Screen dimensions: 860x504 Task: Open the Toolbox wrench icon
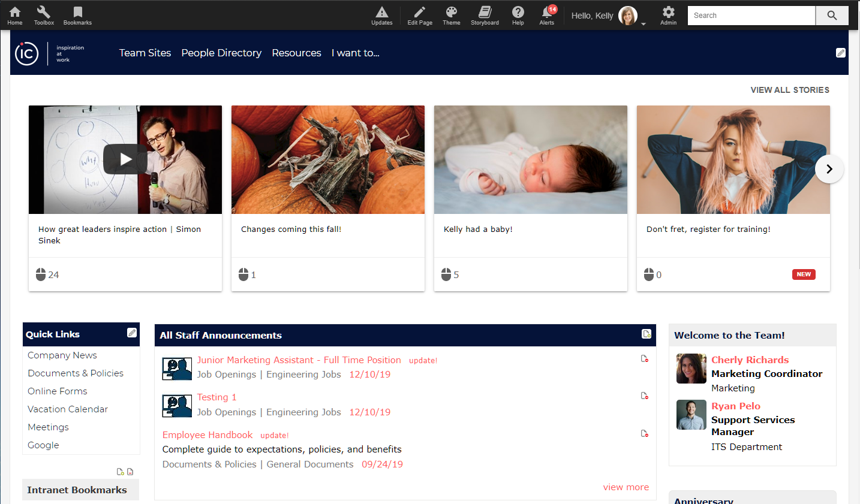pos(44,16)
